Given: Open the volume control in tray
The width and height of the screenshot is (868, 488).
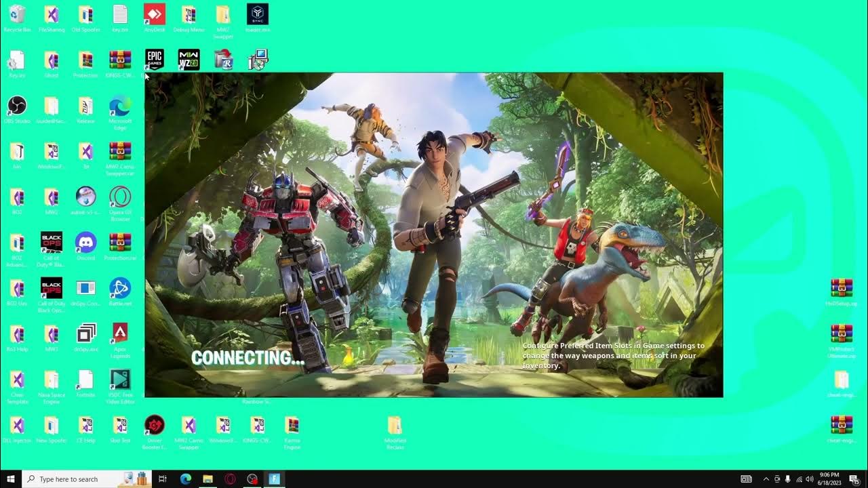Looking at the screenshot, I should point(810,479).
